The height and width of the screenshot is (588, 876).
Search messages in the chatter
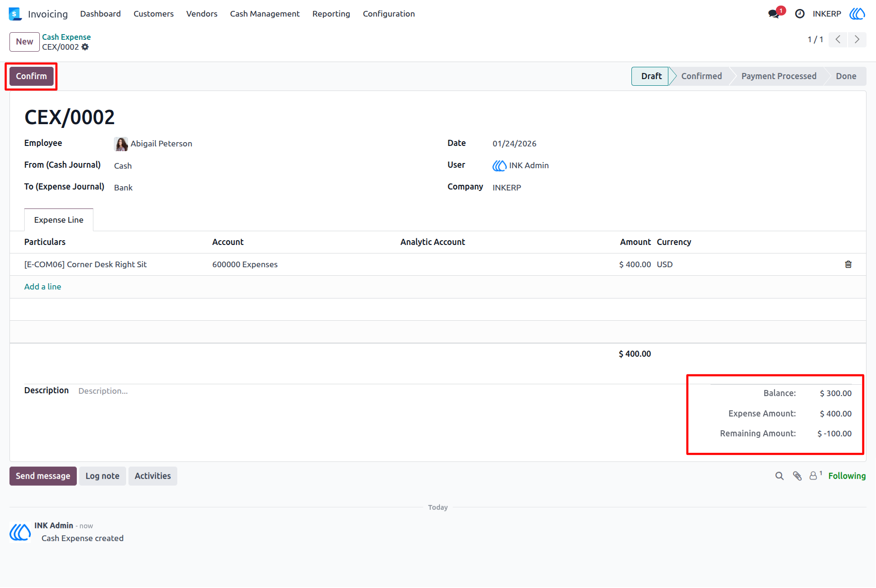(x=779, y=476)
